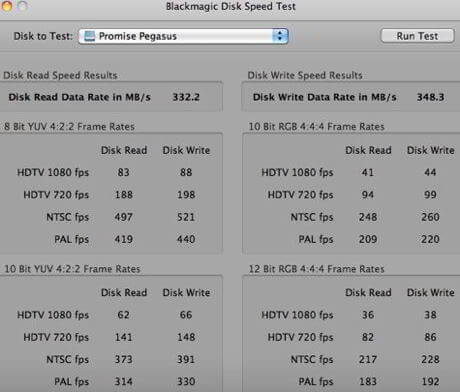Select the 'Blackmagic Disk Speed Test' window title
This screenshot has height=392, width=460.
[231, 6]
